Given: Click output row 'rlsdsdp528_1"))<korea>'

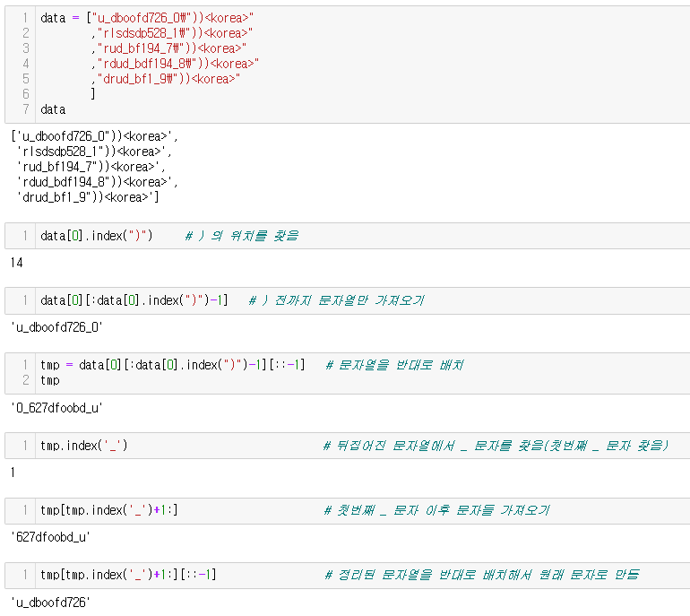Looking at the screenshot, I should (94, 152).
